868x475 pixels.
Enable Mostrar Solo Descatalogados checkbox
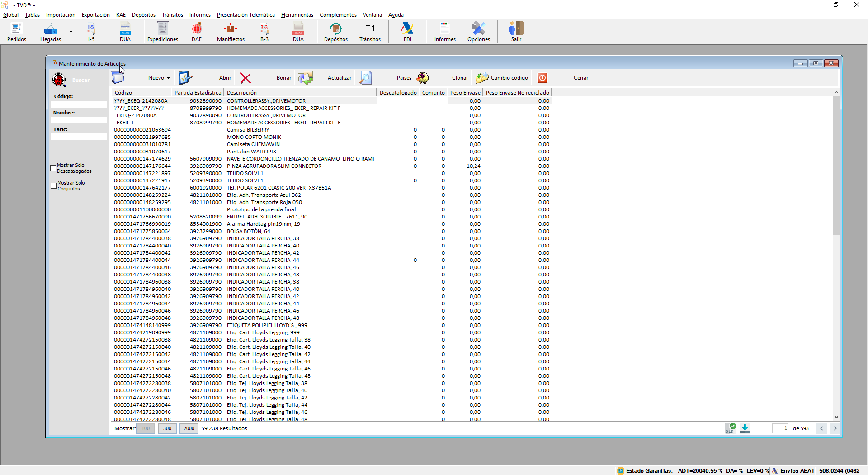(53, 168)
